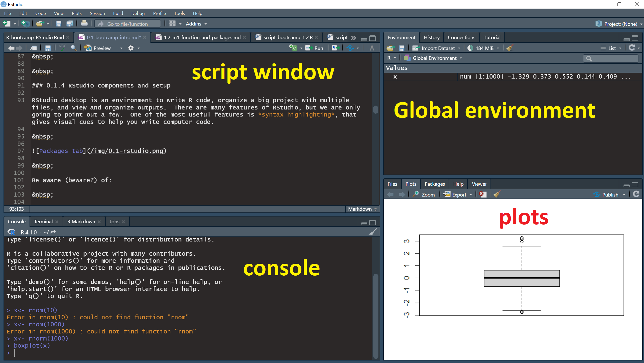Click the find/replace magnifier icon
Image resolution: width=644 pixels, height=363 pixels.
click(x=74, y=48)
